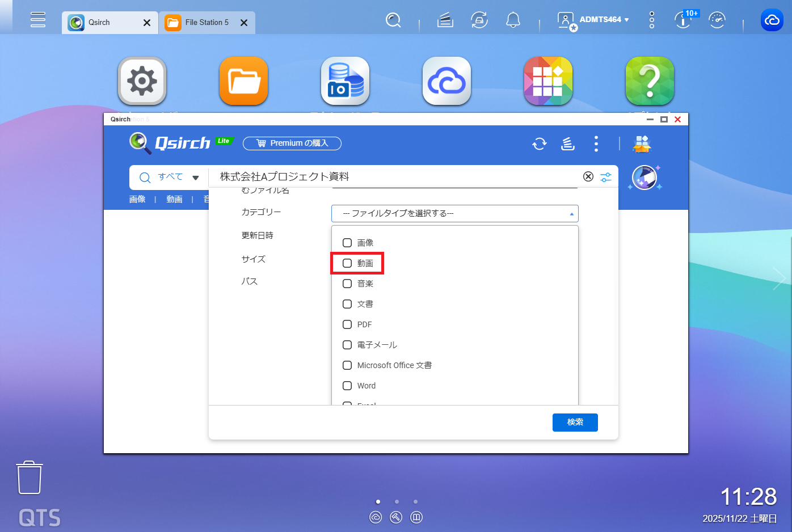The height and width of the screenshot is (532, 792).
Task: Open external devices icon in taskbar
Action: [x=479, y=20]
